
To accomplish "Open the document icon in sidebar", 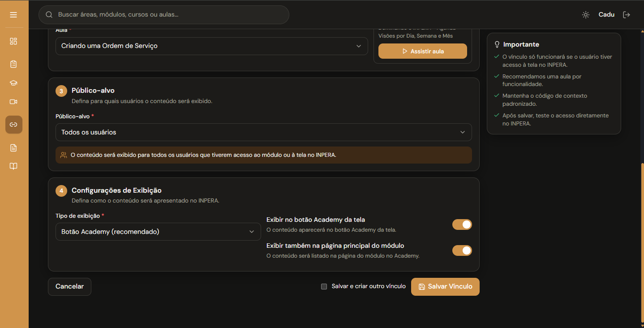I will (x=13, y=147).
